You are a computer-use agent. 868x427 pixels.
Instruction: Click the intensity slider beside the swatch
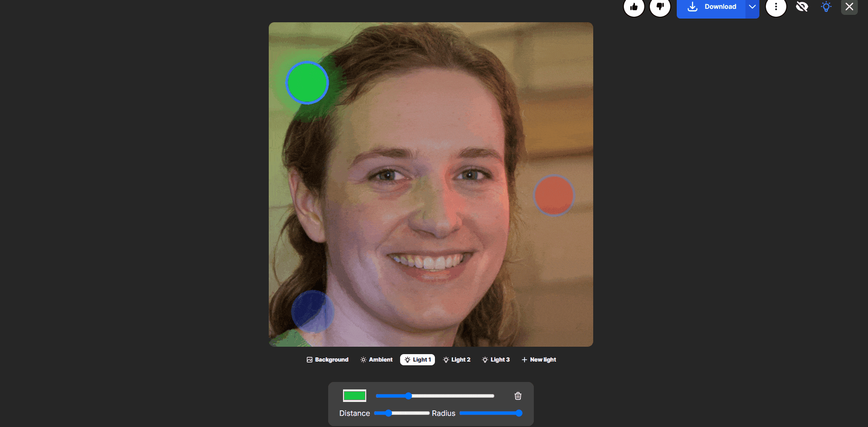coord(435,396)
